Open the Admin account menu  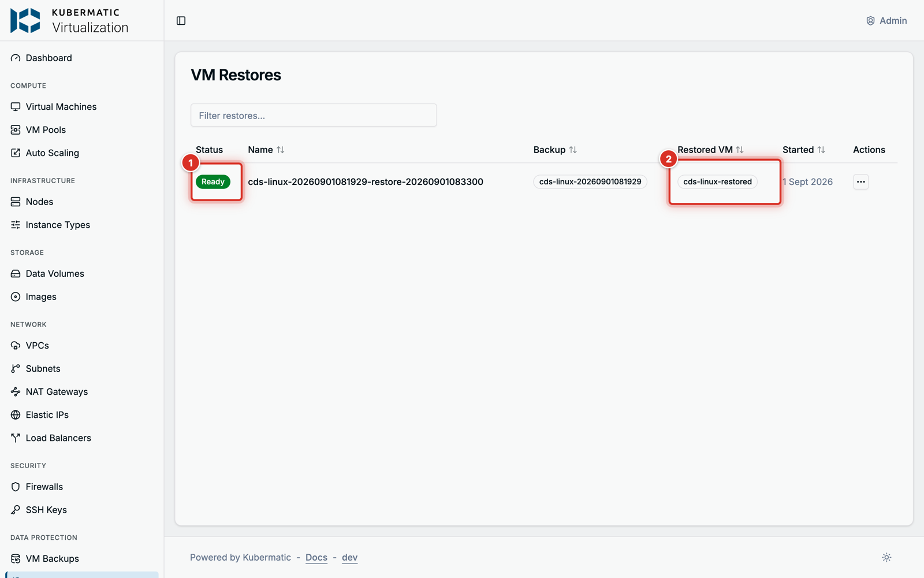886,21
